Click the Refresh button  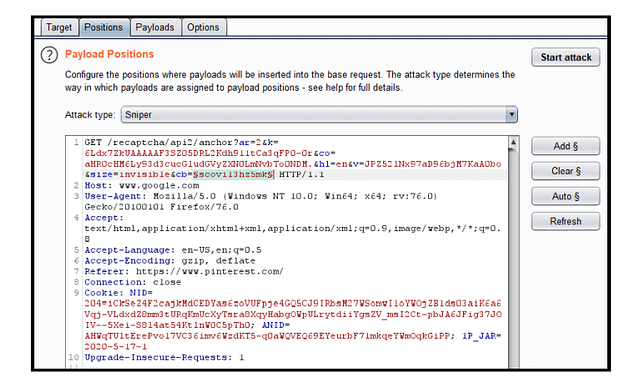coord(566,221)
